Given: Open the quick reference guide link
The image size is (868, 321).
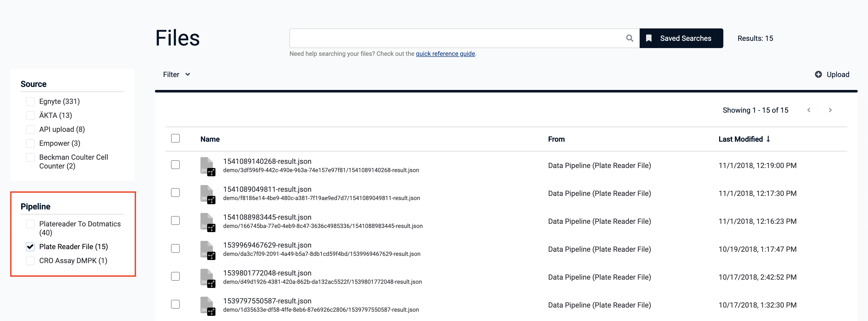Looking at the screenshot, I should (445, 53).
